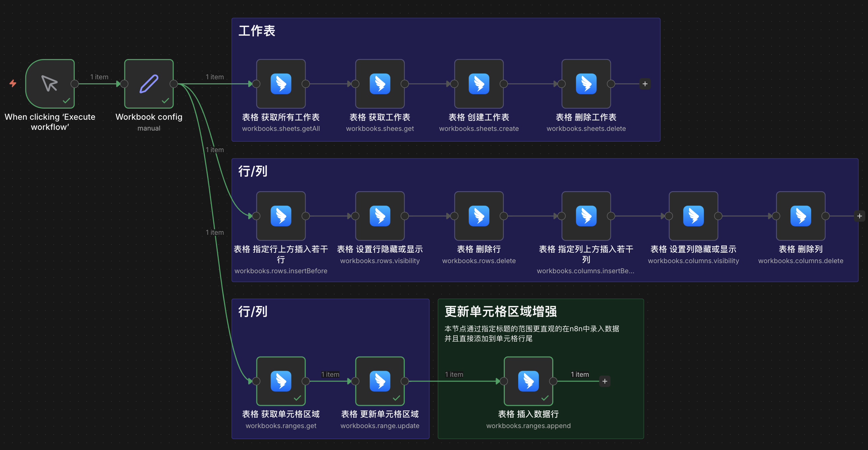This screenshot has height=450, width=868.
Task: Open the 表格 获取所有工作表 node
Action: (x=281, y=84)
